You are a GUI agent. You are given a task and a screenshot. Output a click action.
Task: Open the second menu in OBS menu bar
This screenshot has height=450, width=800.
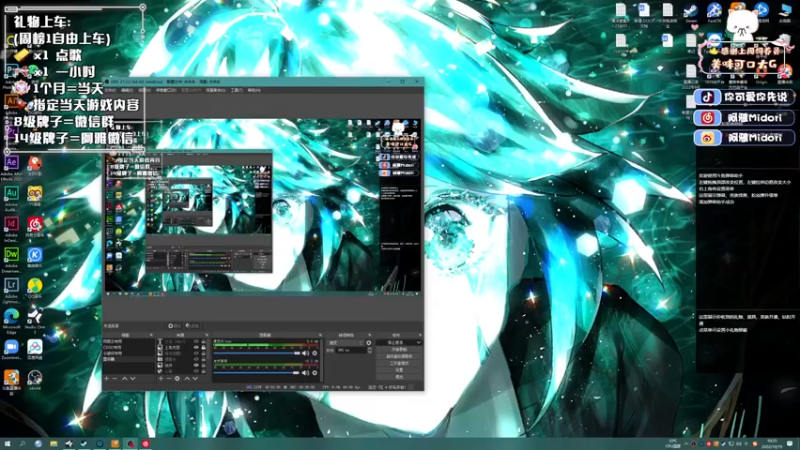(127, 90)
